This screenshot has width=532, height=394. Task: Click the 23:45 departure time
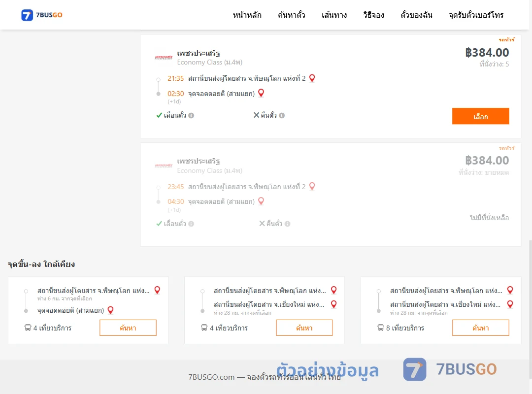(x=175, y=187)
